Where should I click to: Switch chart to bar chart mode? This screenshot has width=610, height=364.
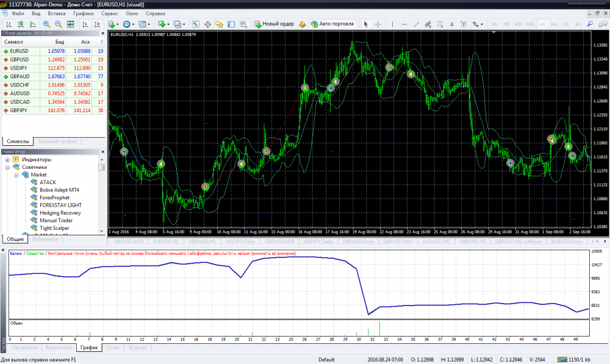point(9,24)
